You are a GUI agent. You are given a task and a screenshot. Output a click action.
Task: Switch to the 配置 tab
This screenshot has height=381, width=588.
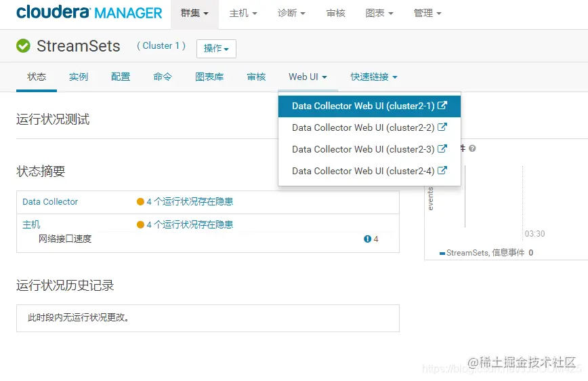(x=121, y=77)
